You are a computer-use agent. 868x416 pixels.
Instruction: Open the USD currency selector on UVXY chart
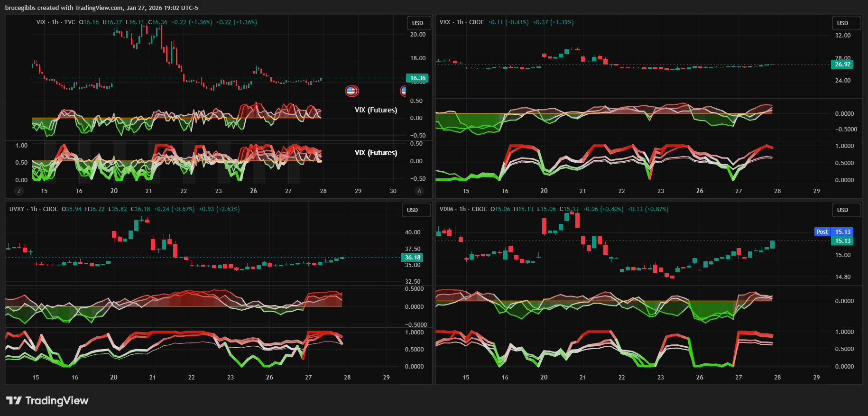pos(412,210)
